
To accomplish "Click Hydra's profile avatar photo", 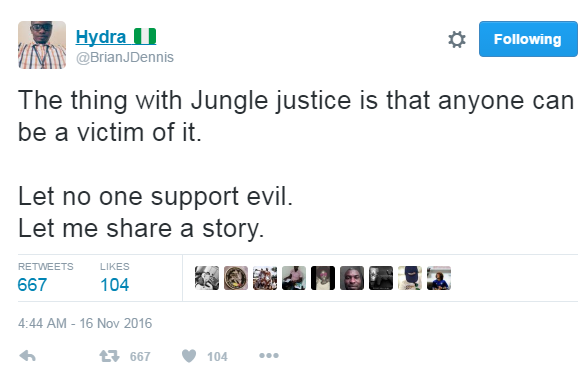I will 42,45.
